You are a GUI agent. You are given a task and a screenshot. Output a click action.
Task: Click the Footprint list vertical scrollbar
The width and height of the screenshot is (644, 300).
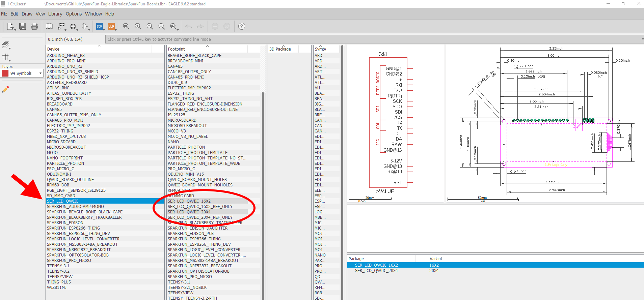(x=263, y=196)
